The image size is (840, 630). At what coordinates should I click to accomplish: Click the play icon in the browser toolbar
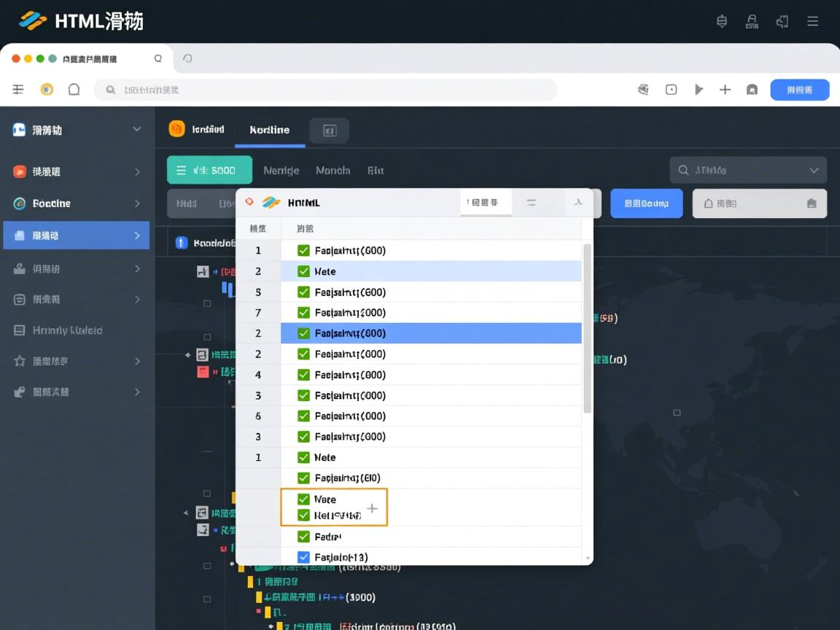click(699, 89)
